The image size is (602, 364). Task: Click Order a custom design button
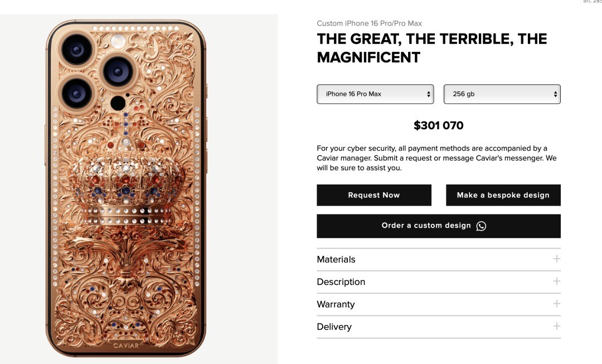click(439, 226)
